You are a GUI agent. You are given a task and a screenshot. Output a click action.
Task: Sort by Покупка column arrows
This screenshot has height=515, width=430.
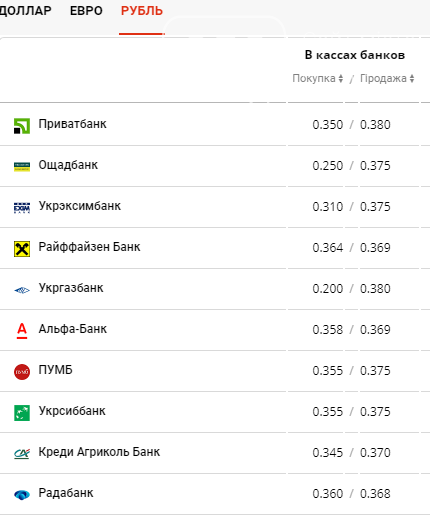tap(341, 79)
